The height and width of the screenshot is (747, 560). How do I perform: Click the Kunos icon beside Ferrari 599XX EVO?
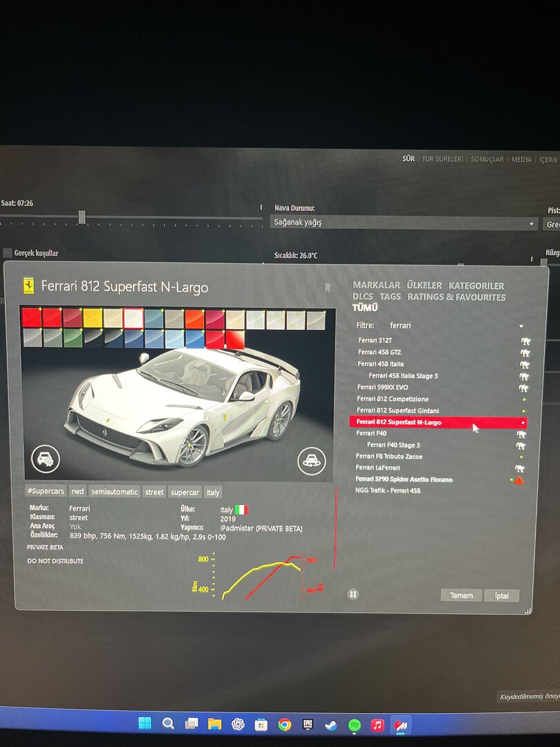click(x=523, y=388)
